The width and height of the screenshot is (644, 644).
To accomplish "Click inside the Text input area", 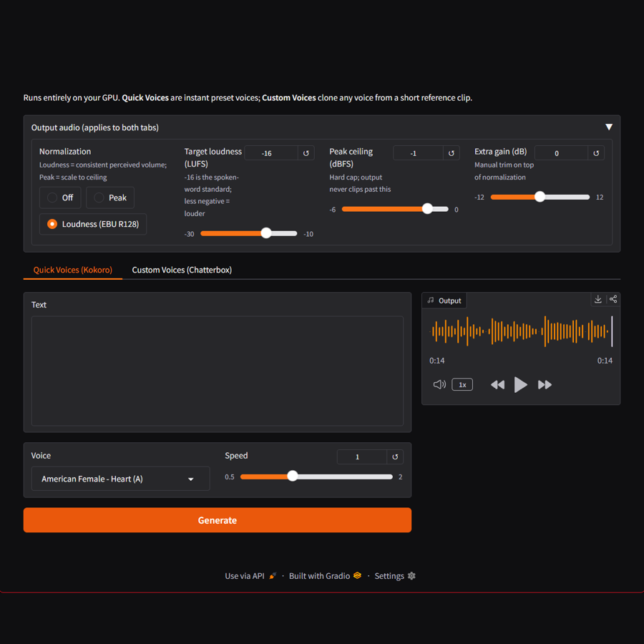I will point(218,371).
